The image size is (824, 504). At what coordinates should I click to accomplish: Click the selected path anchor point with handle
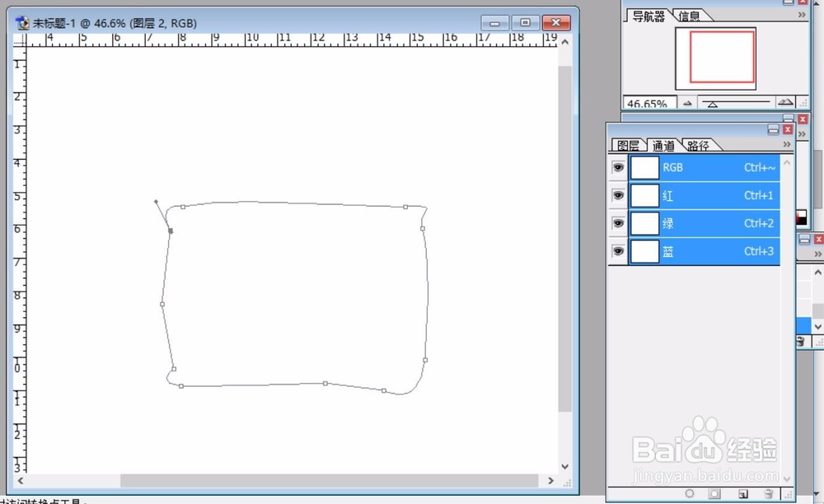tap(171, 231)
